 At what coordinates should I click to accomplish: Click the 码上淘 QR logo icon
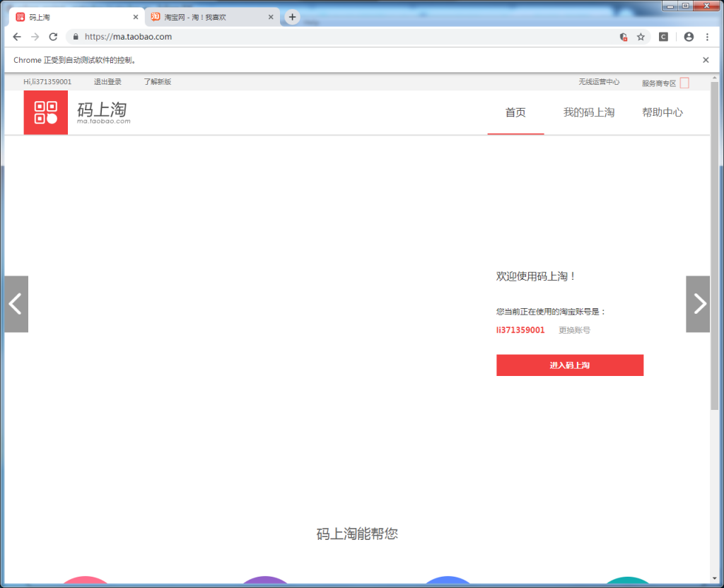46,112
